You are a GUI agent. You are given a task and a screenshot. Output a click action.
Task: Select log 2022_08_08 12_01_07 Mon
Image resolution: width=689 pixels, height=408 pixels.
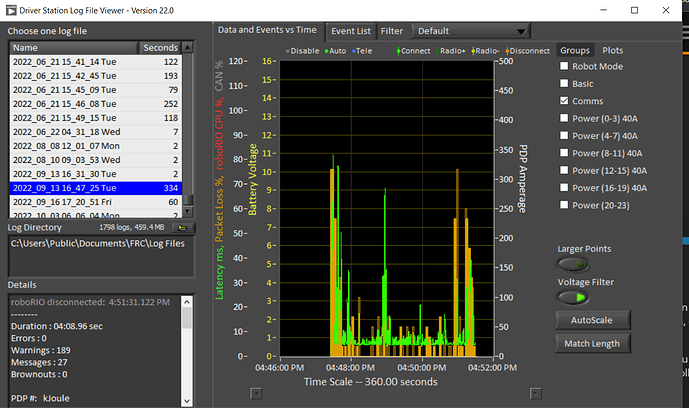(96, 146)
